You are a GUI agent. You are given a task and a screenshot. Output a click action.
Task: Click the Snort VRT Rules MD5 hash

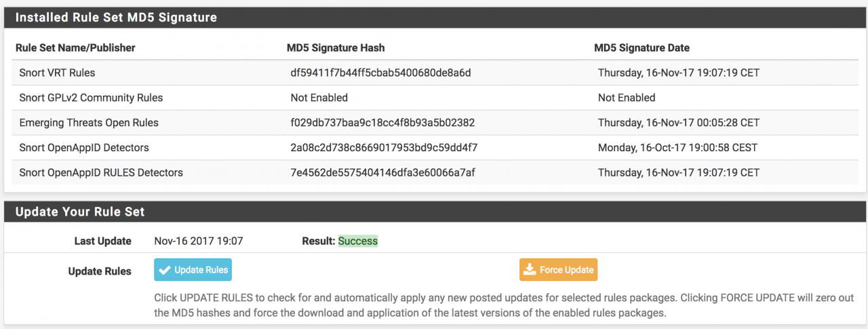coord(380,73)
